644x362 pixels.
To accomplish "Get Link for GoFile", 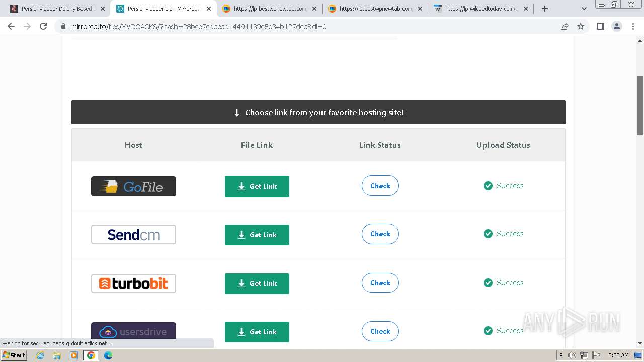I will [x=257, y=186].
